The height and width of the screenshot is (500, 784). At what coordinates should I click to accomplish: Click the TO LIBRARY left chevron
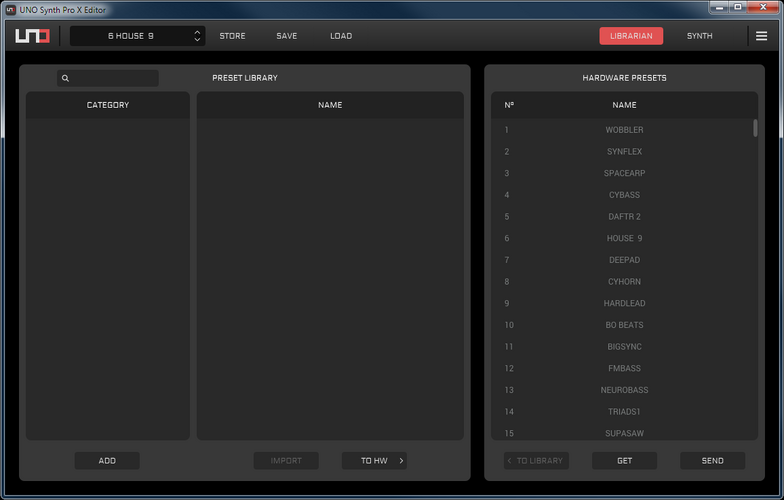coord(510,460)
